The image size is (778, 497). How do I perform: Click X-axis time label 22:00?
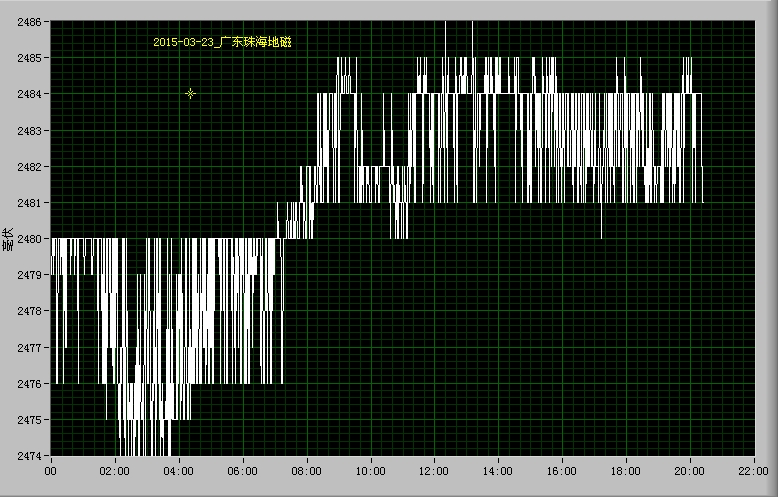[x=753, y=471]
